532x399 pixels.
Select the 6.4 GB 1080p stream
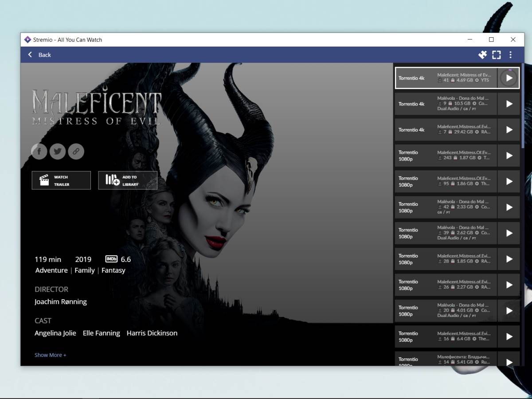point(446,336)
